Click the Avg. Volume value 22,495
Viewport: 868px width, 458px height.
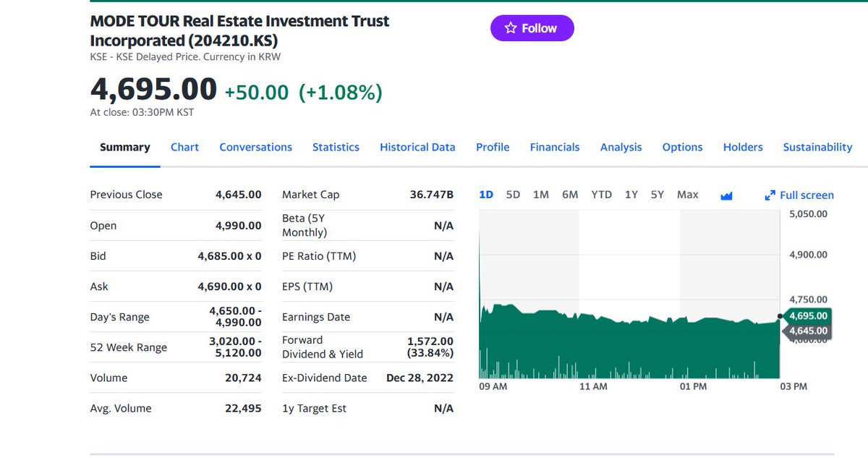pyautogui.click(x=243, y=408)
